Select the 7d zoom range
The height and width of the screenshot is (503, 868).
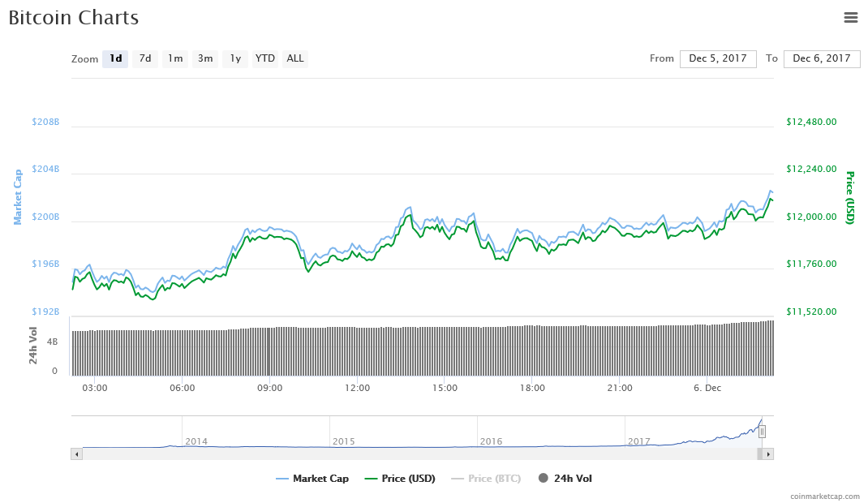coord(145,58)
